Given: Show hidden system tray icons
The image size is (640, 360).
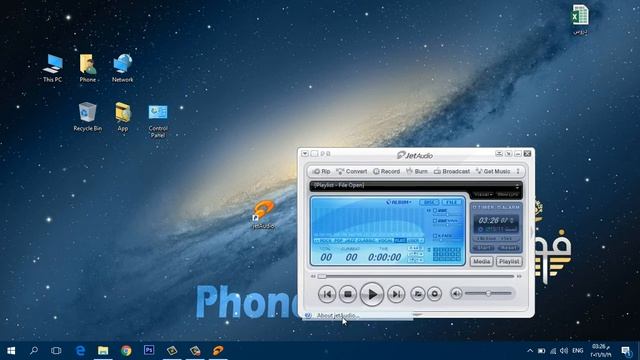Looking at the screenshot, I should click(x=530, y=351).
